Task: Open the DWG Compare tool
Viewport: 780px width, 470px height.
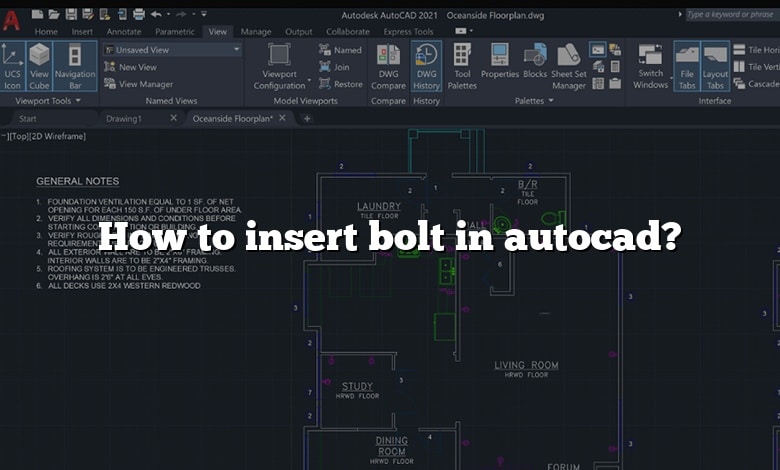Action: pyautogui.click(x=388, y=66)
